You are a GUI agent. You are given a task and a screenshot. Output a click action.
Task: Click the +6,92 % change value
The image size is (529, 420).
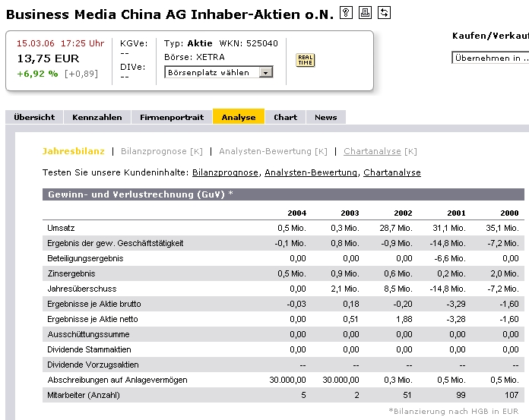tap(37, 74)
